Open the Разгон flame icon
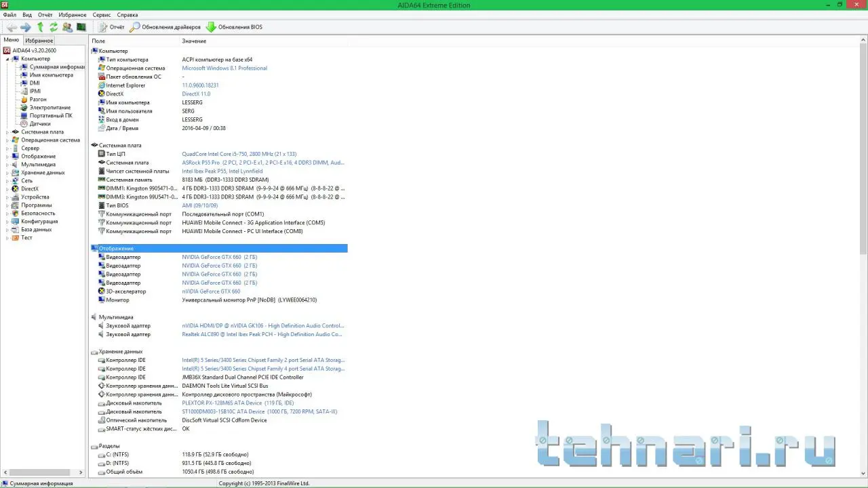 tap(24, 100)
